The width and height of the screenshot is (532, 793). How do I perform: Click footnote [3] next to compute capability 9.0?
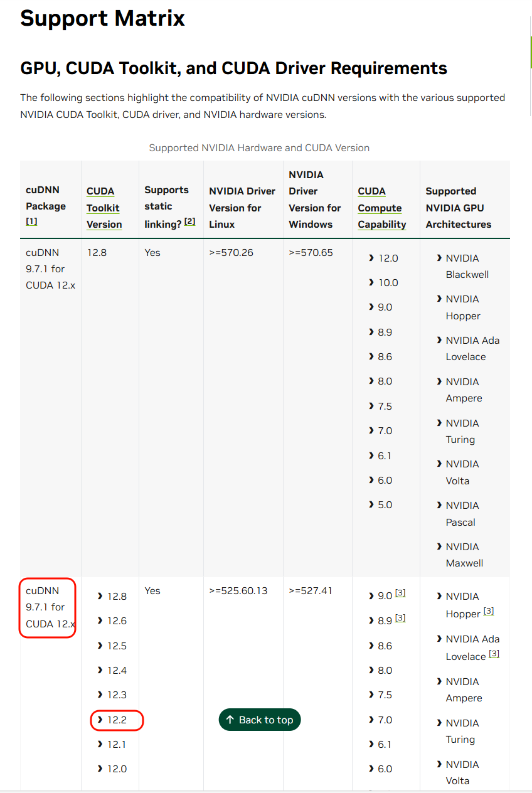400,593
